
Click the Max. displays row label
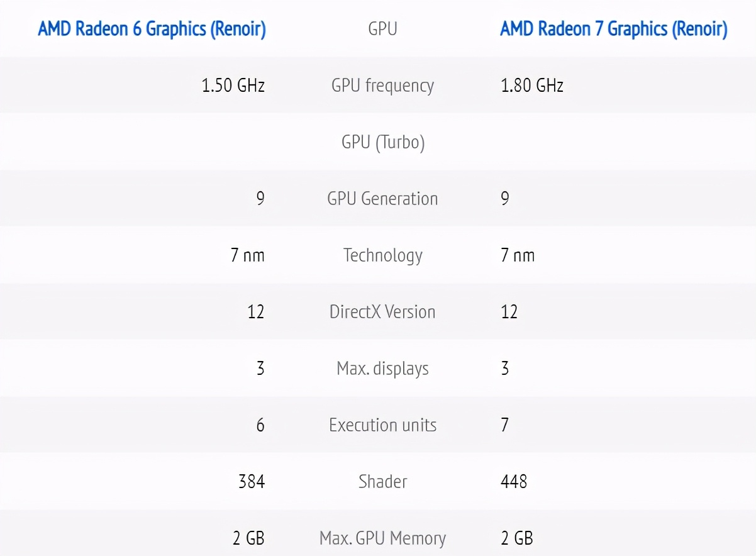pyautogui.click(x=382, y=369)
